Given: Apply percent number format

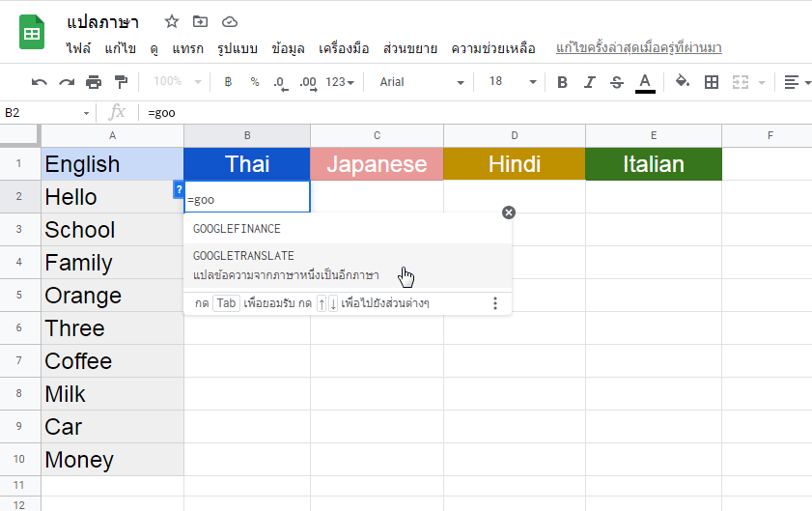Looking at the screenshot, I should [255, 82].
